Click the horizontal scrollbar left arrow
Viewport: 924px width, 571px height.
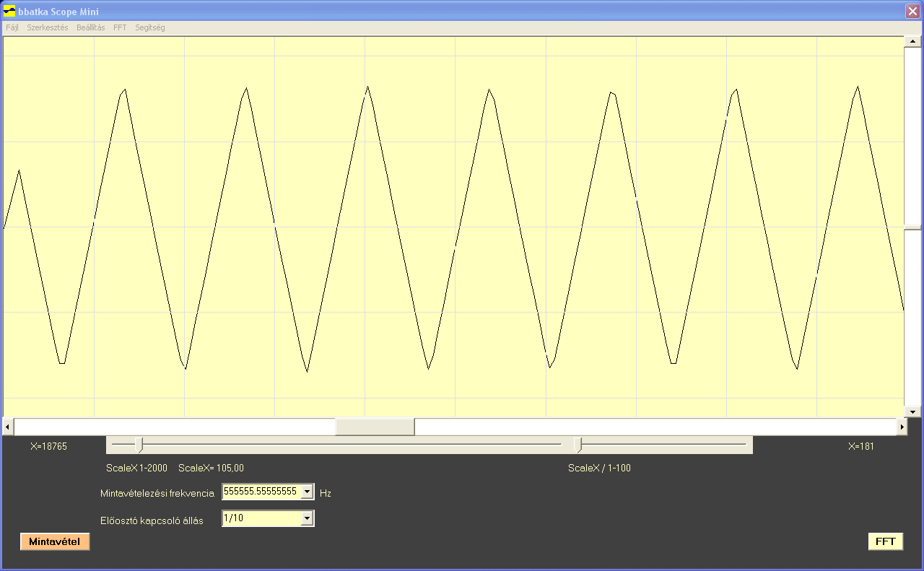[7, 427]
